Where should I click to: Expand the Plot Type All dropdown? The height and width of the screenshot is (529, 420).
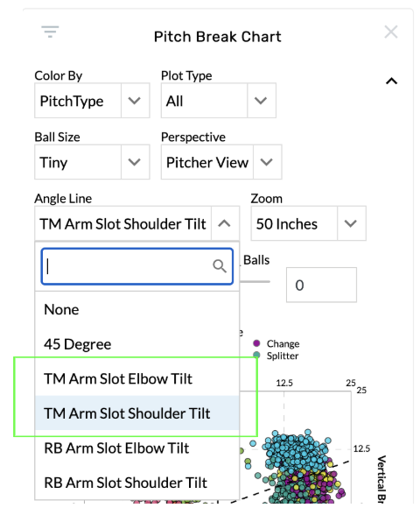click(219, 101)
